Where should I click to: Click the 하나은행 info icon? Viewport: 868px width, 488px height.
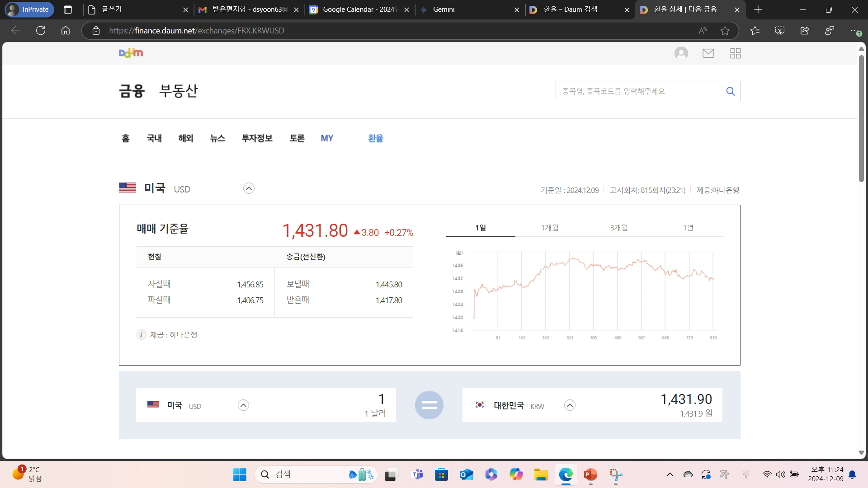click(x=141, y=335)
